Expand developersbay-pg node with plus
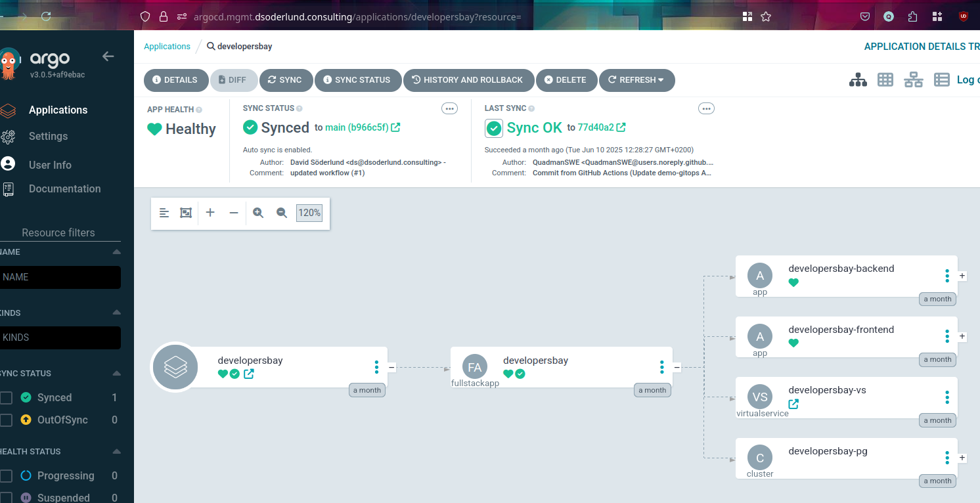Viewport: 980px width, 503px height. (x=962, y=458)
